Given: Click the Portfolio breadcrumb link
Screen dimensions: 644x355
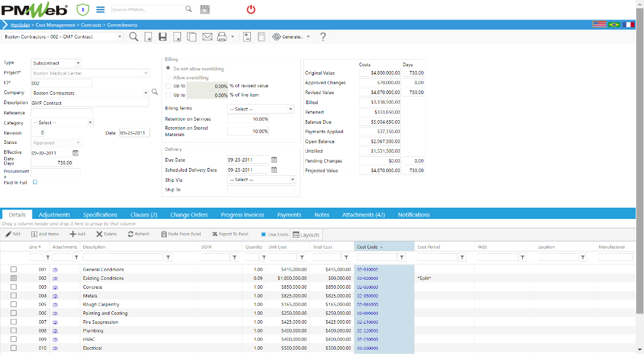Looking at the screenshot, I should (20, 25).
